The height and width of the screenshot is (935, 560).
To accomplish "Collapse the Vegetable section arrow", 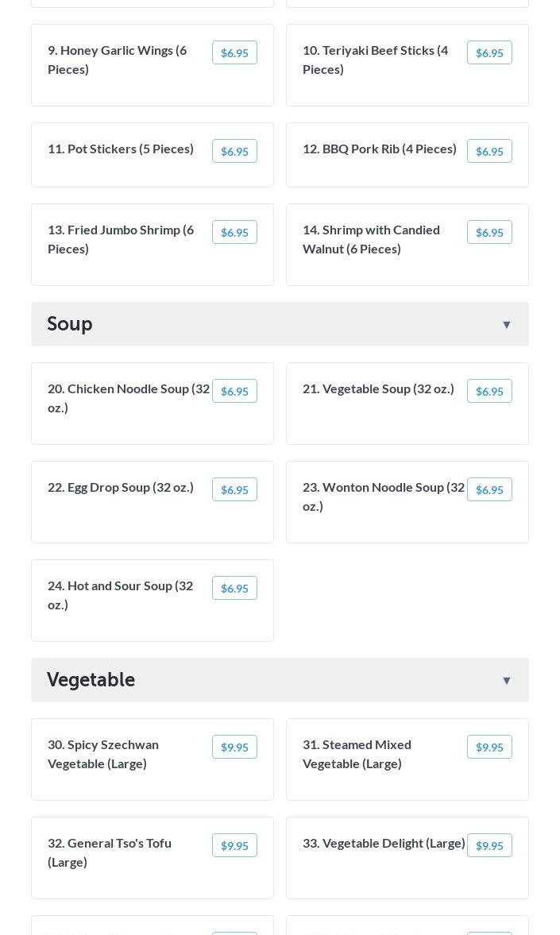I will click(x=506, y=680).
